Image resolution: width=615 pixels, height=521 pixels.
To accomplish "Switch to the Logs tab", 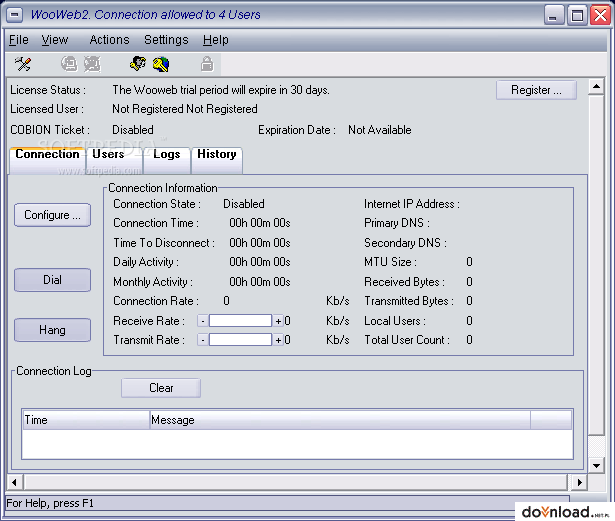I will click(x=167, y=160).
